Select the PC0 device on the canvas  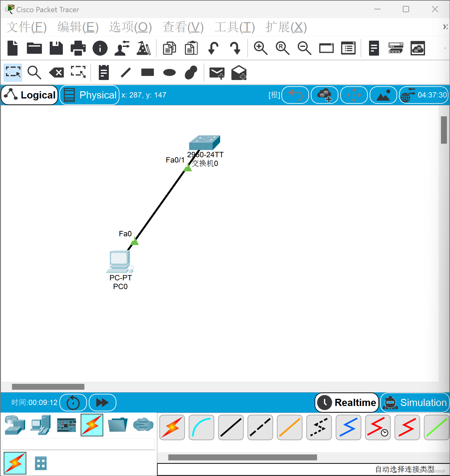(x=120, y=262)
